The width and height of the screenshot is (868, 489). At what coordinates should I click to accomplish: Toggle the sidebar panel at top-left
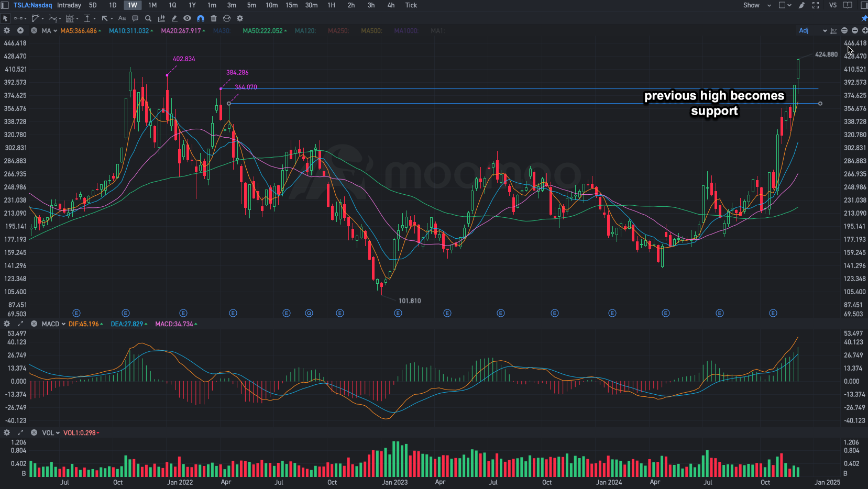coord(6,5)
